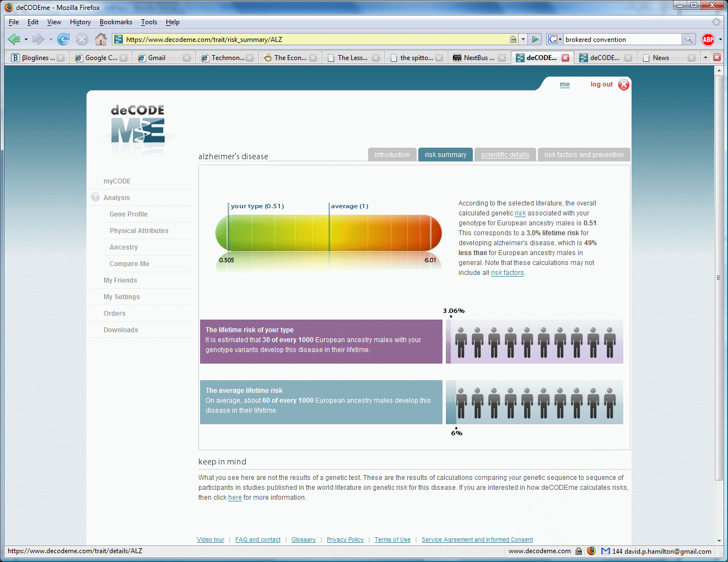728x562 pixels.
Task: Open the Adblock Plus ABP icon
Action: point(708,39)
